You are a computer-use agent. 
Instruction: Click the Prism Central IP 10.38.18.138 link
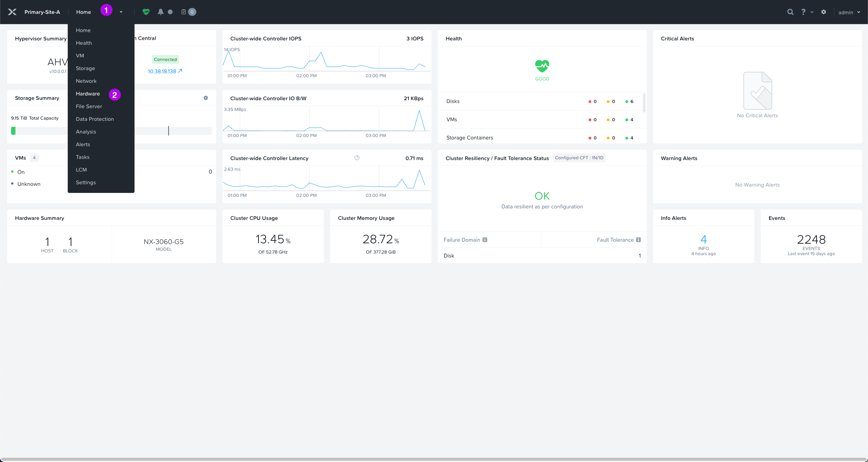162,71
